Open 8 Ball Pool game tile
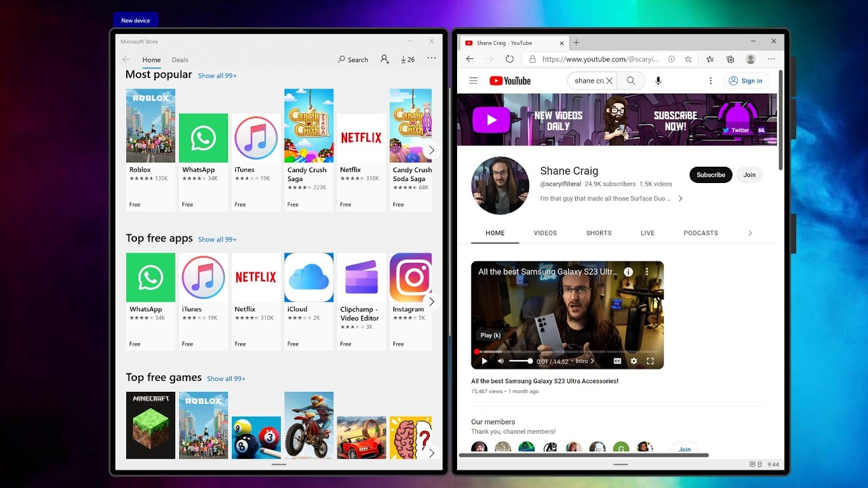 tap(256, 437)
